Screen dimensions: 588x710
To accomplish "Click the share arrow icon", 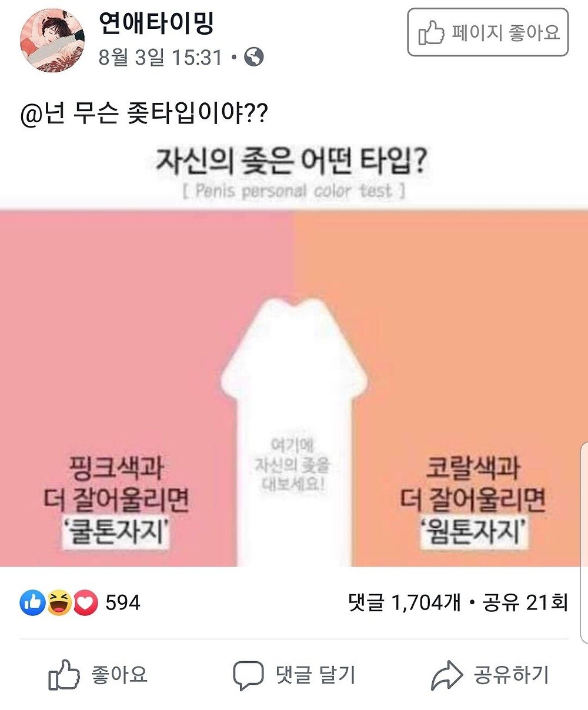I will coord(447,676).
